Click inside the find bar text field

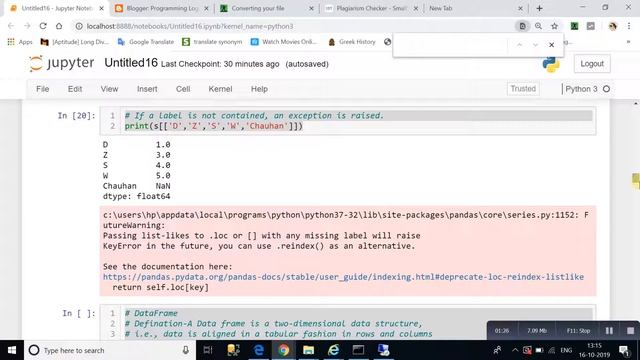pos(451,45)
